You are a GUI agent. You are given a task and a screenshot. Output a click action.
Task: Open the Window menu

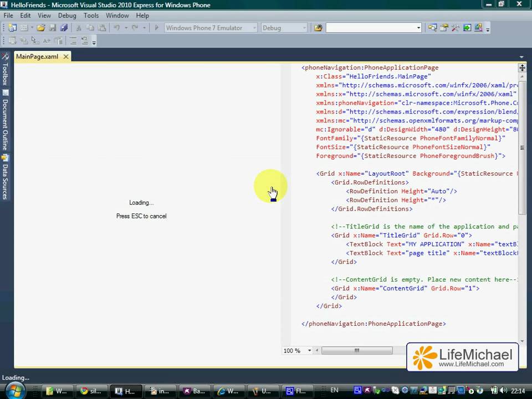coord(117,16)
